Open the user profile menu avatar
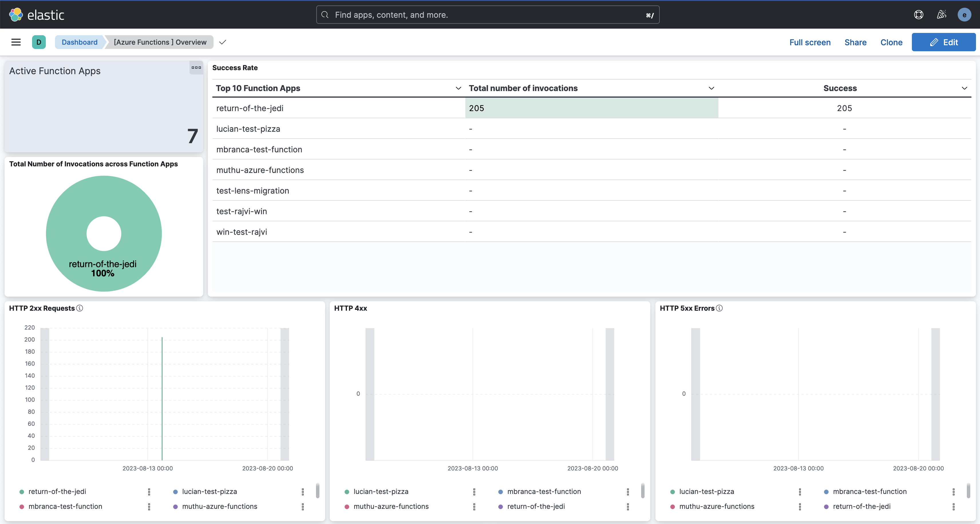The height and width of the screenshot is (524, 980). (x=965, y=15)
